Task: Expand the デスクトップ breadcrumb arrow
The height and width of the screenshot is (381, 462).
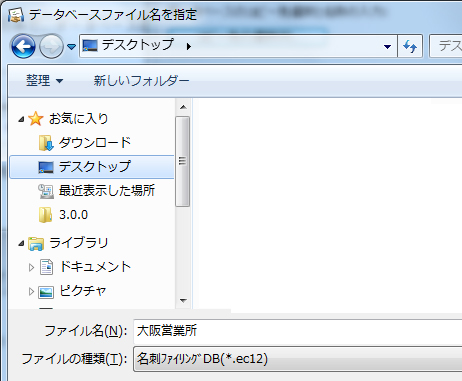Action: [189, 46]
